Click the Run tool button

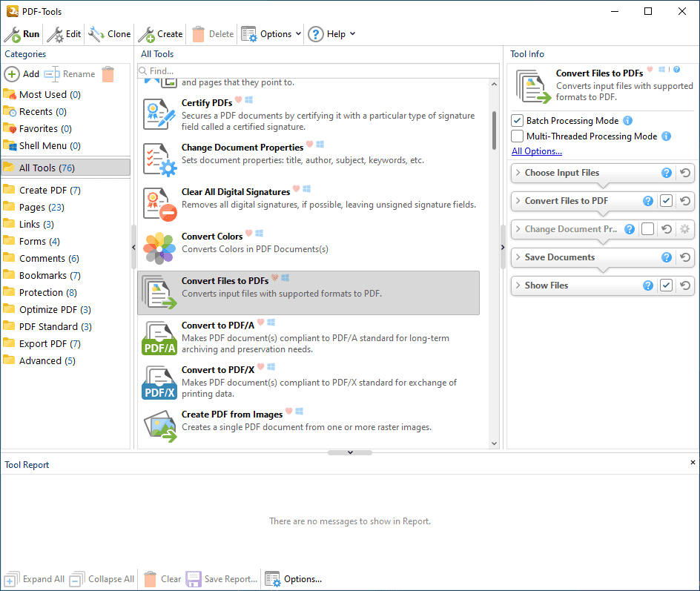(x=22, y=34)
